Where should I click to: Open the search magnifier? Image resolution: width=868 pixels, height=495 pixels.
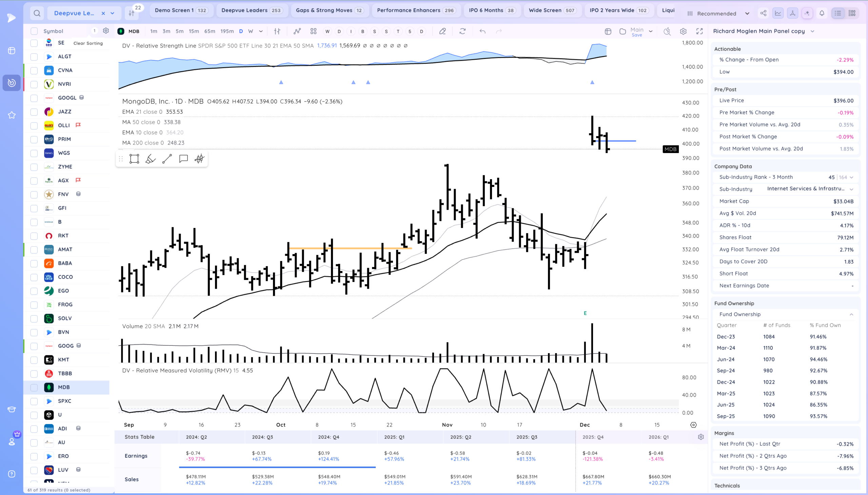click(37, 13)
